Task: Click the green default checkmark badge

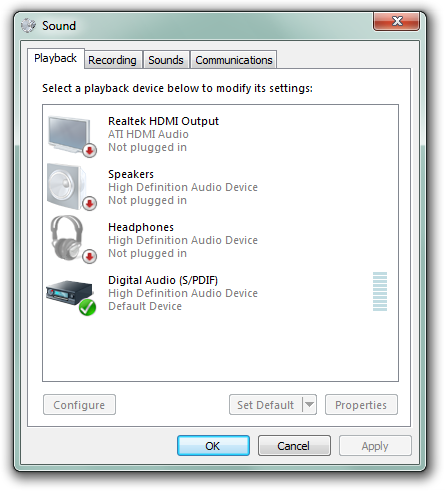Action: coord(87,307)
